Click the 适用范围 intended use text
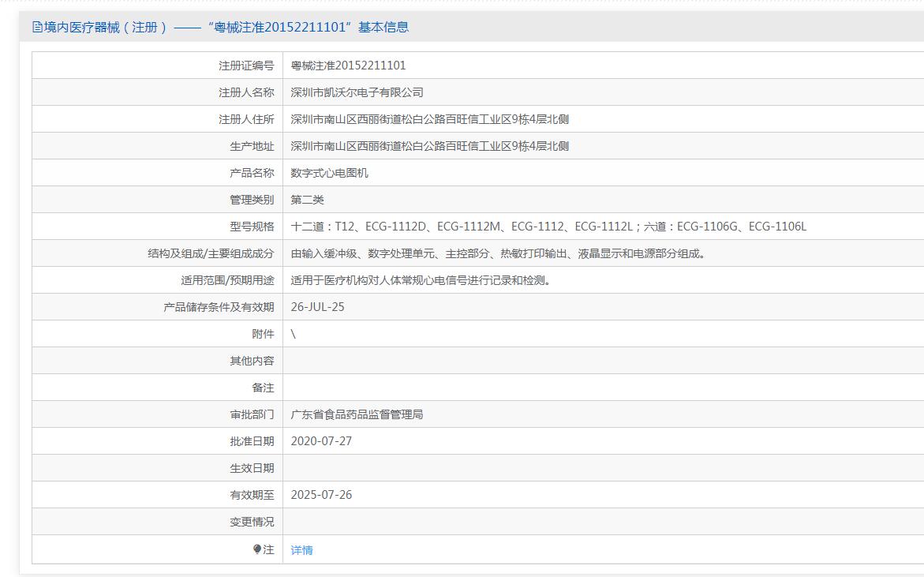The width and height of the screenshot is (924, 577). (421, 280)
